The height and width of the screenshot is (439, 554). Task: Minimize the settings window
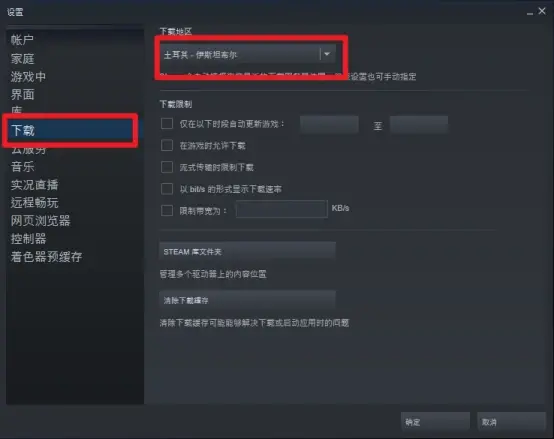coord(530,12)
